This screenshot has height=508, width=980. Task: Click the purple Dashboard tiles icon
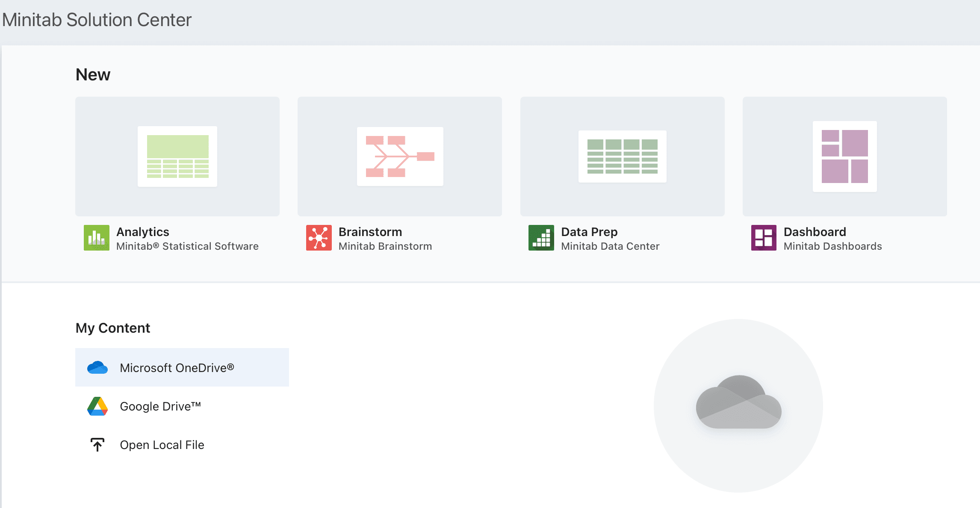[x=764, y=238]
